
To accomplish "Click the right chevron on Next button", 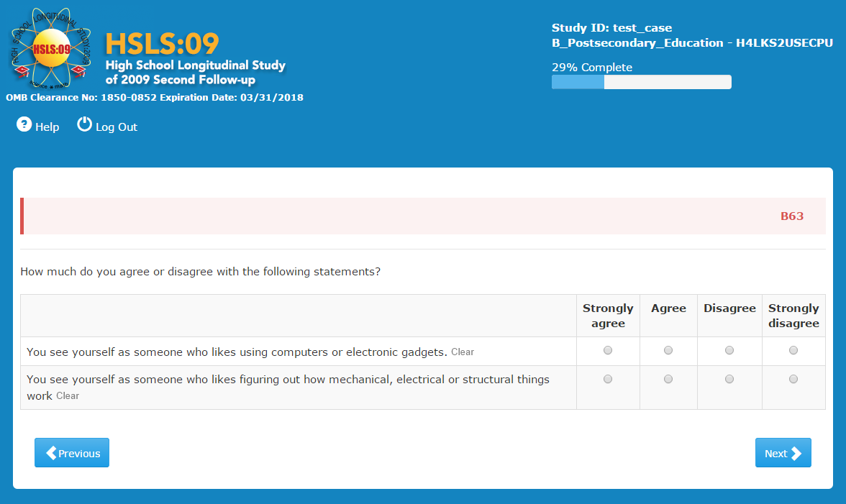I will (796, 453).
